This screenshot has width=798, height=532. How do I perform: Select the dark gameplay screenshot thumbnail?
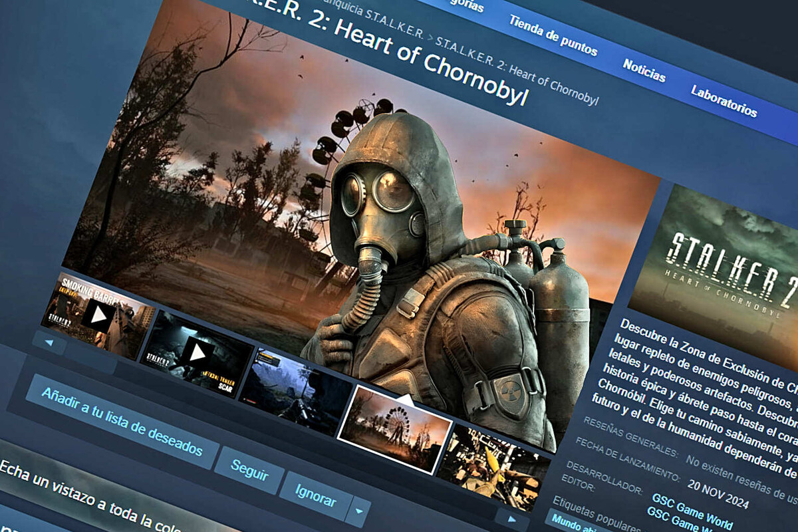coord(296,393)
